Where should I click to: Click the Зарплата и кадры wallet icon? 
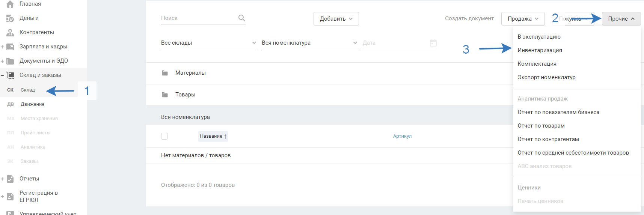[10, 47]
